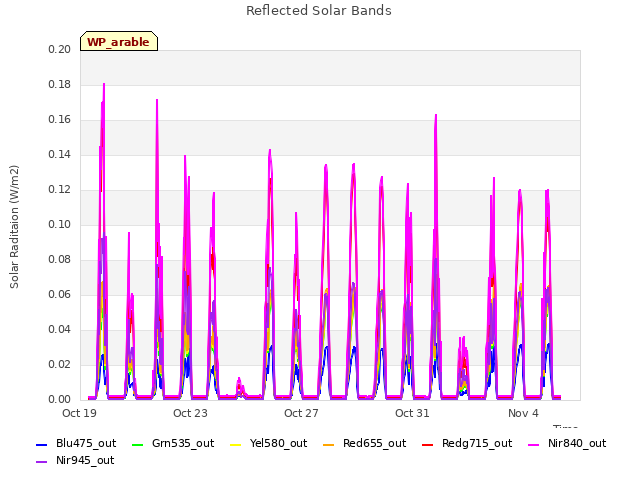This screenshot has height=480, width=640.
Task: Click the Redg715_out red legend swatch
Action: (427, 444)
